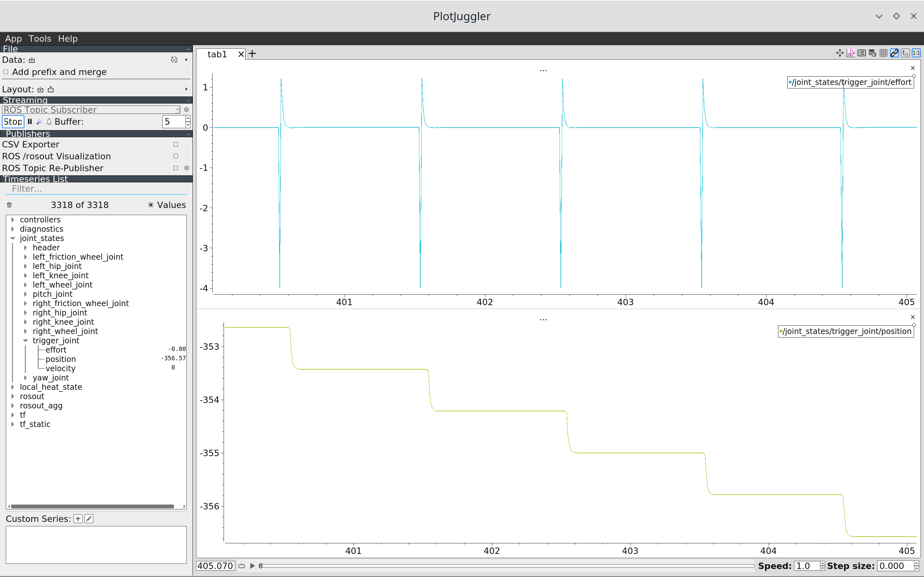This screenshot has width=924, height=577.
Task: Select the tab1 tab
Action: pos(217,54)
